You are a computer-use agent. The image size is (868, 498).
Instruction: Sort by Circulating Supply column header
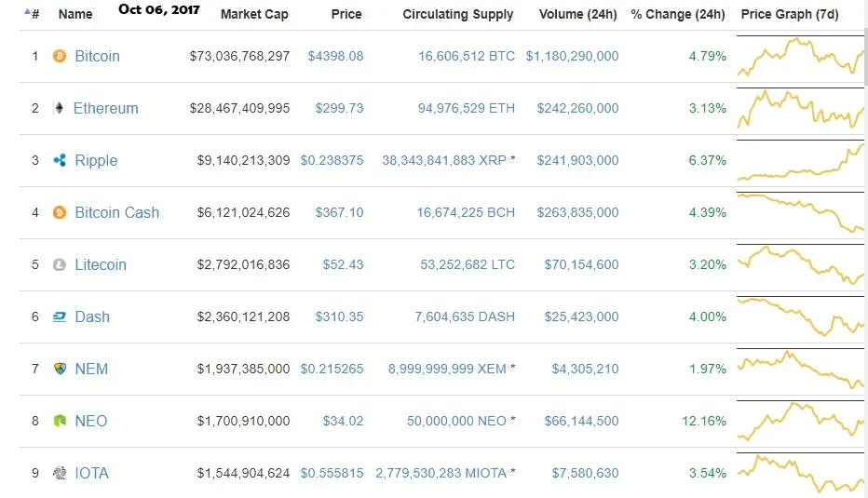click(458, 14)
